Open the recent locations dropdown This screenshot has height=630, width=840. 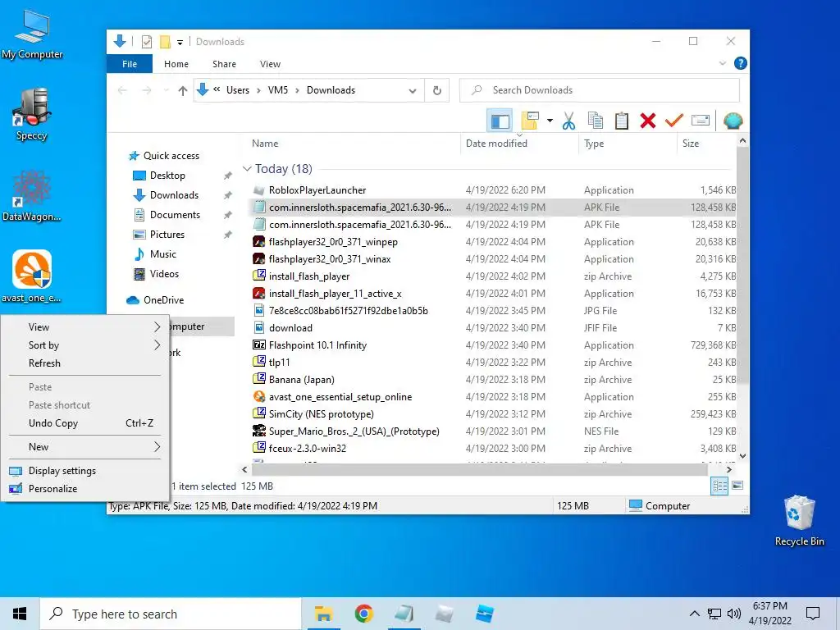(x=166, y=90)
